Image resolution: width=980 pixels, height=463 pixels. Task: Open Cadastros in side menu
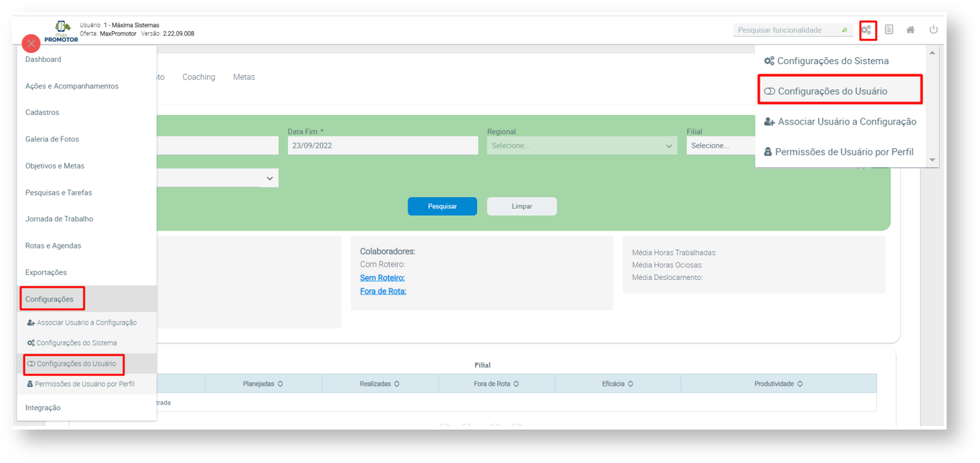87,113
